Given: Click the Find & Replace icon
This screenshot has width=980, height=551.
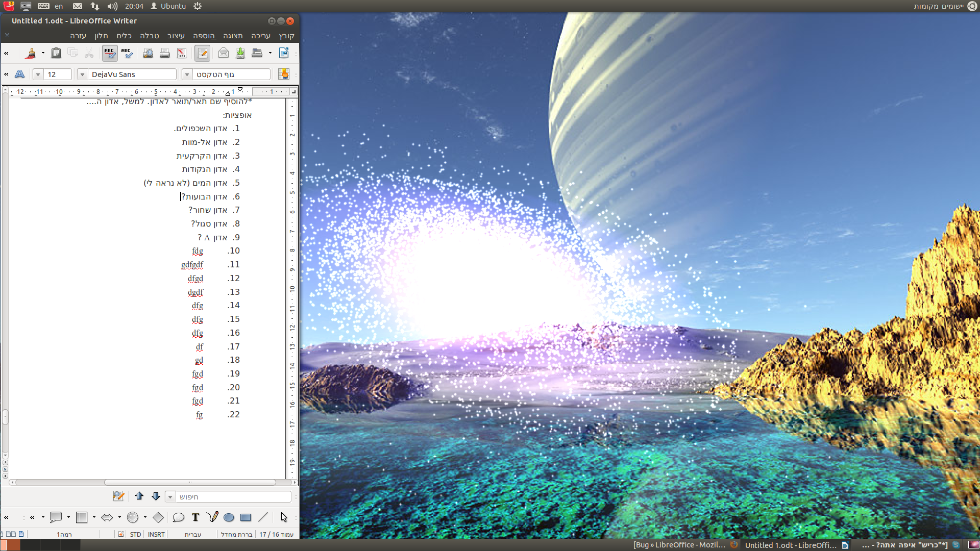Looking at the screenshot, I should (x=118, y=496).
